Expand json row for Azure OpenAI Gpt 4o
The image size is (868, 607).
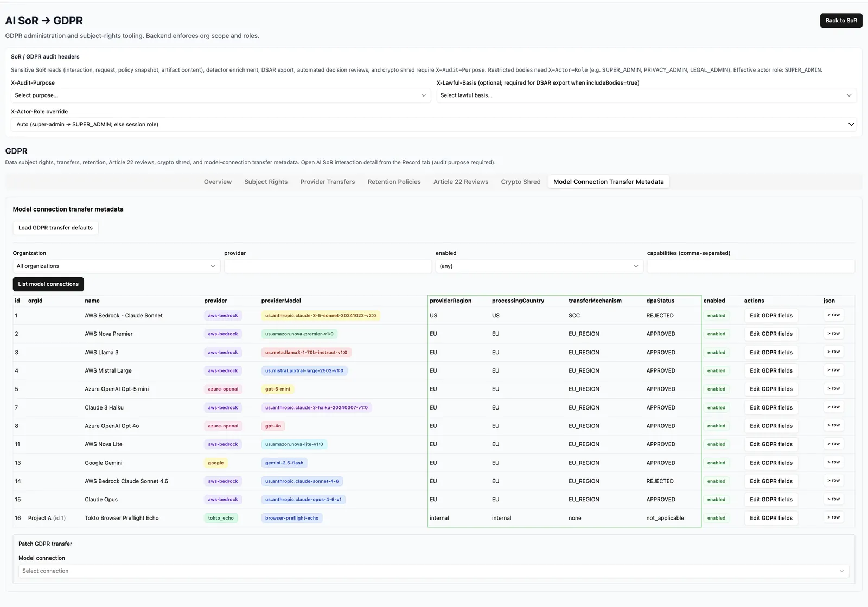pos(833,426)
